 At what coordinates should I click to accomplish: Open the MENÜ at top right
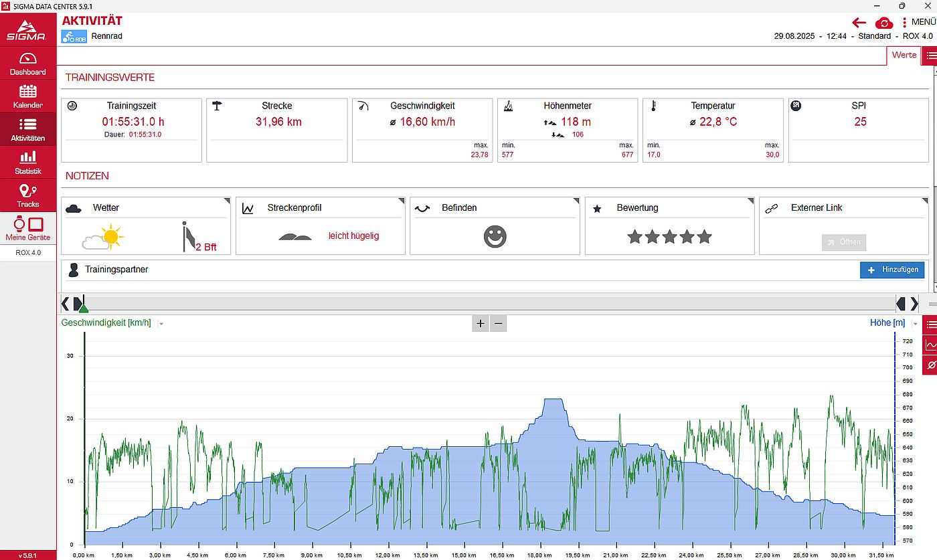click(x=919, y=22)
